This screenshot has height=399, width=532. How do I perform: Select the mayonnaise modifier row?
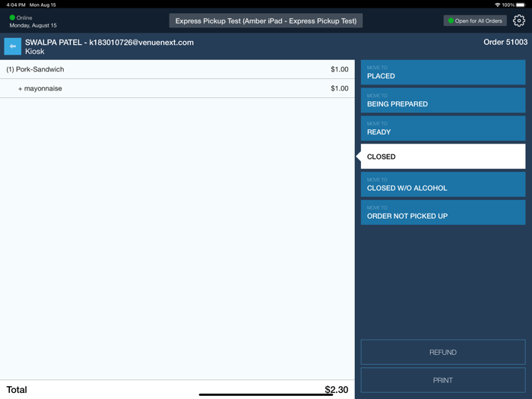pos(177,89)
